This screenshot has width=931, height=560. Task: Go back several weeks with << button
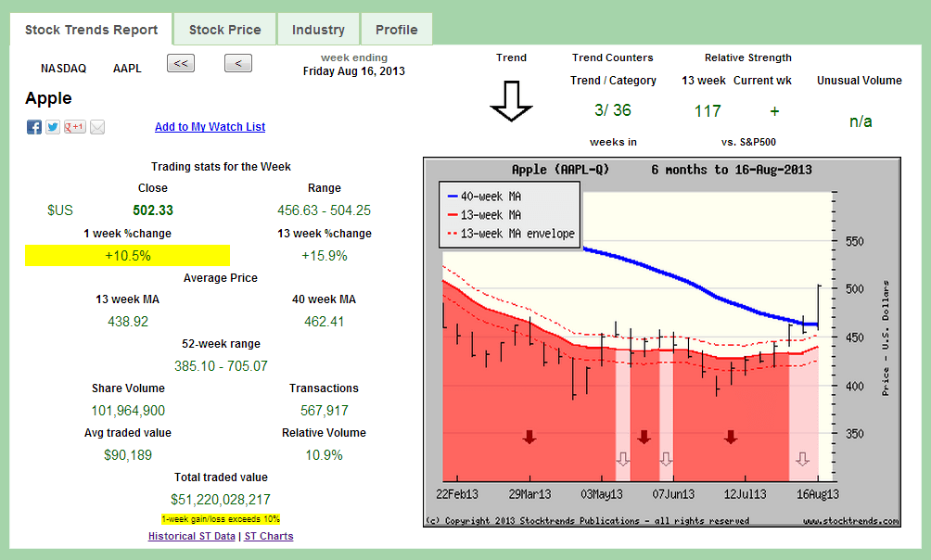[x=181, y=63]
